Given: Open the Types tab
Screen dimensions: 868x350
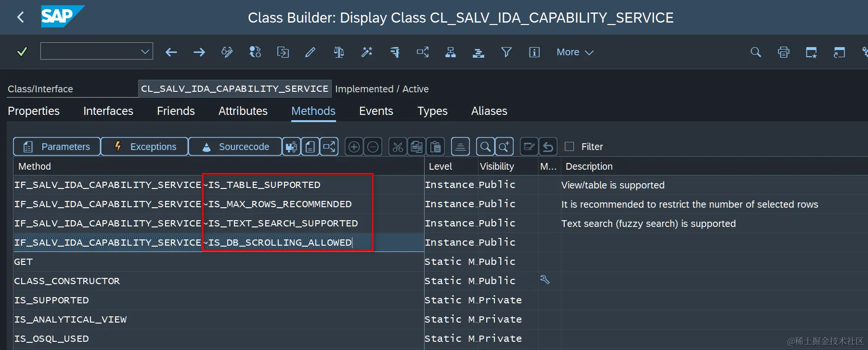Looking at the screenshot, I should tap(432, 111).
